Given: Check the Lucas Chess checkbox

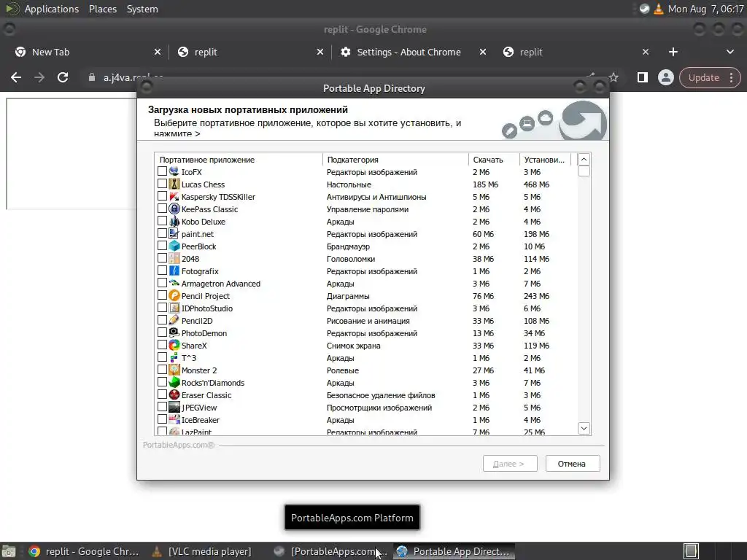Looking at the screenshot, I should [x=162, y=183].
